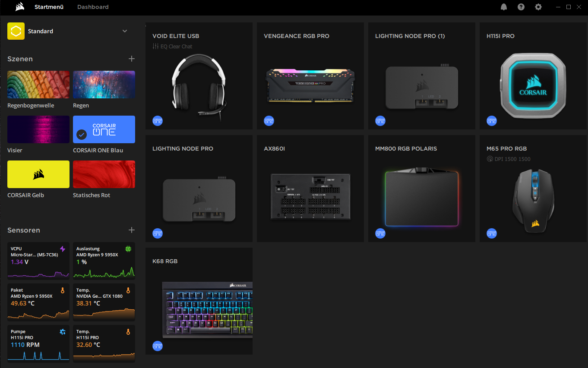Click the CORSAIR ONE badge on VOID ELITE USB
588x368 pixels.
tap(157, 120)
